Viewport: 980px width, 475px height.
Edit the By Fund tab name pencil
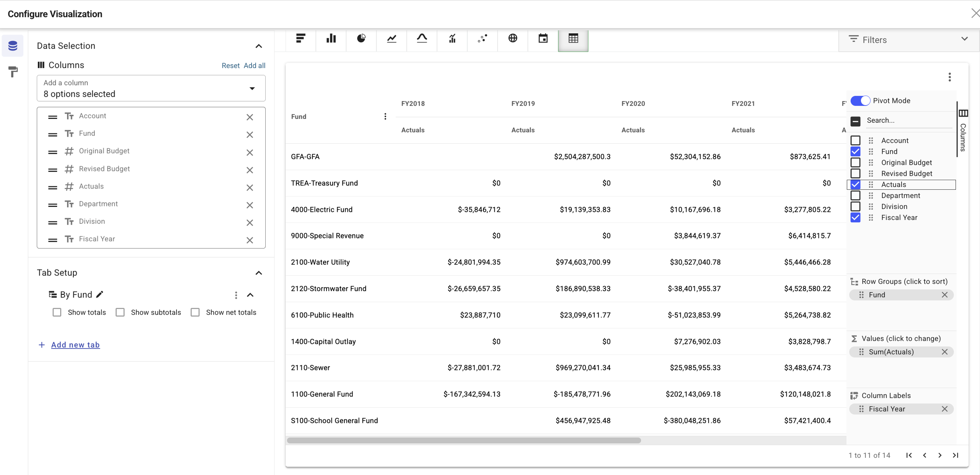coord(100,294)
